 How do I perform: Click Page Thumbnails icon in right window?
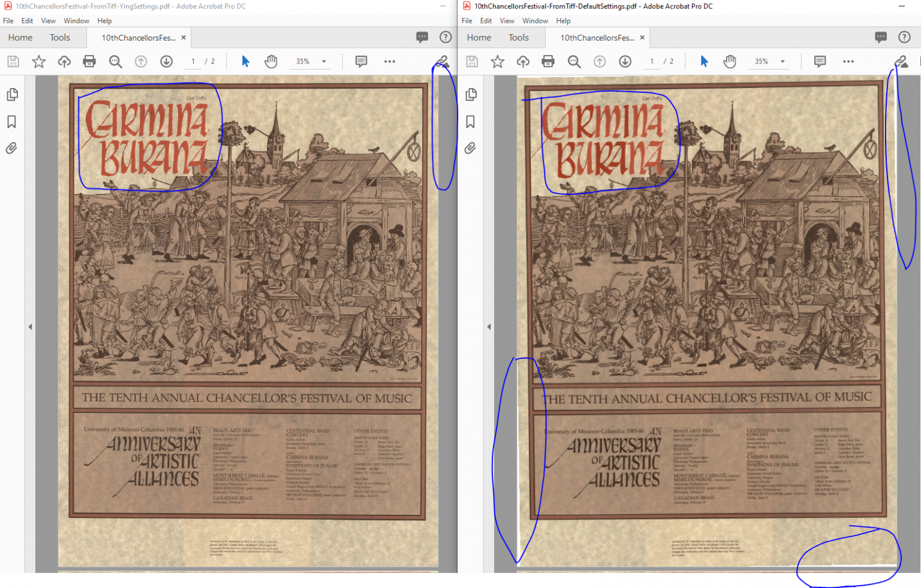coord(471,95)
